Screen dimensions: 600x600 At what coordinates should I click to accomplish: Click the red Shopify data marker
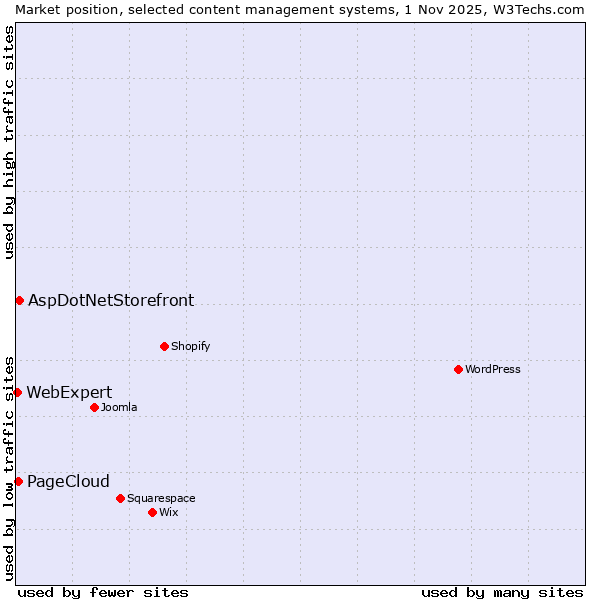pyautogui.click(x=164, y=346)
